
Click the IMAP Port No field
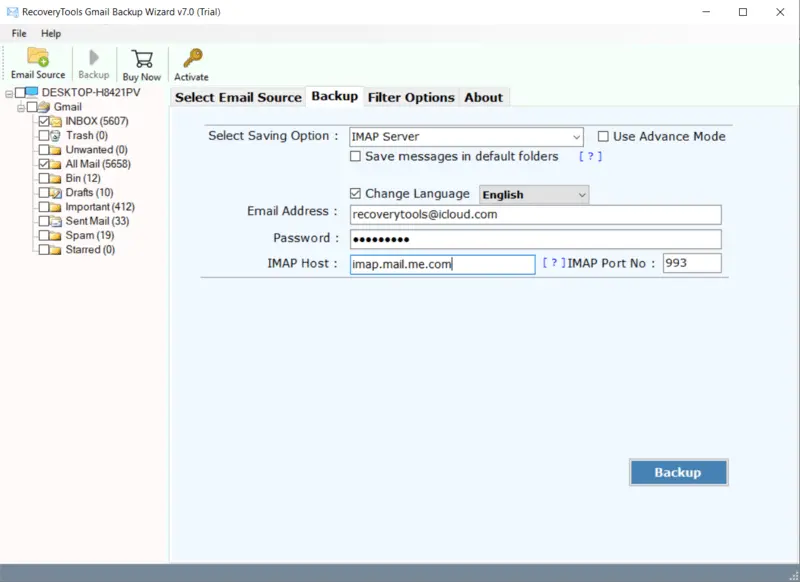[691, 264]
